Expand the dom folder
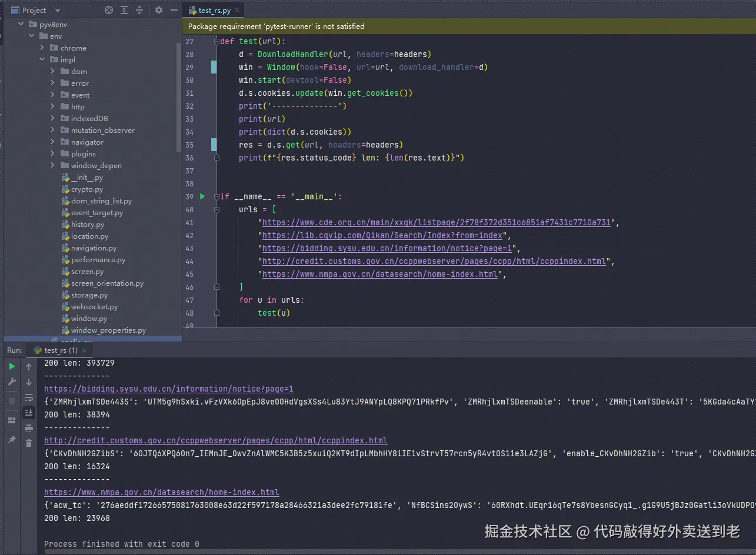756x555 pixels. 53,71
